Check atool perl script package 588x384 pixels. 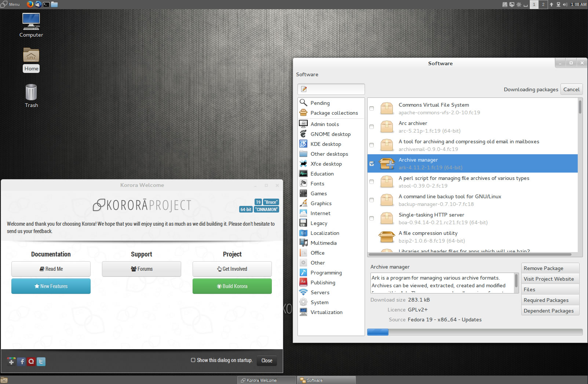[372, 182]
